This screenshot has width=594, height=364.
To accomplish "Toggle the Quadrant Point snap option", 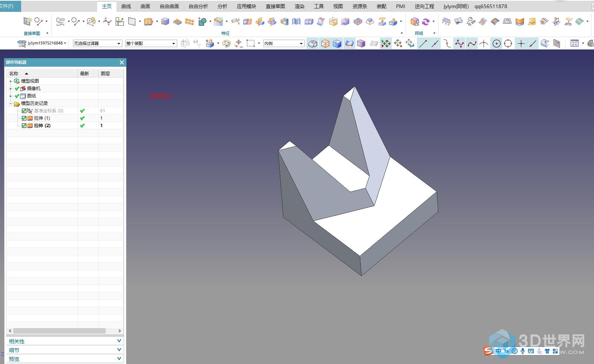I will pyautogui.click(x=508, y=43).
